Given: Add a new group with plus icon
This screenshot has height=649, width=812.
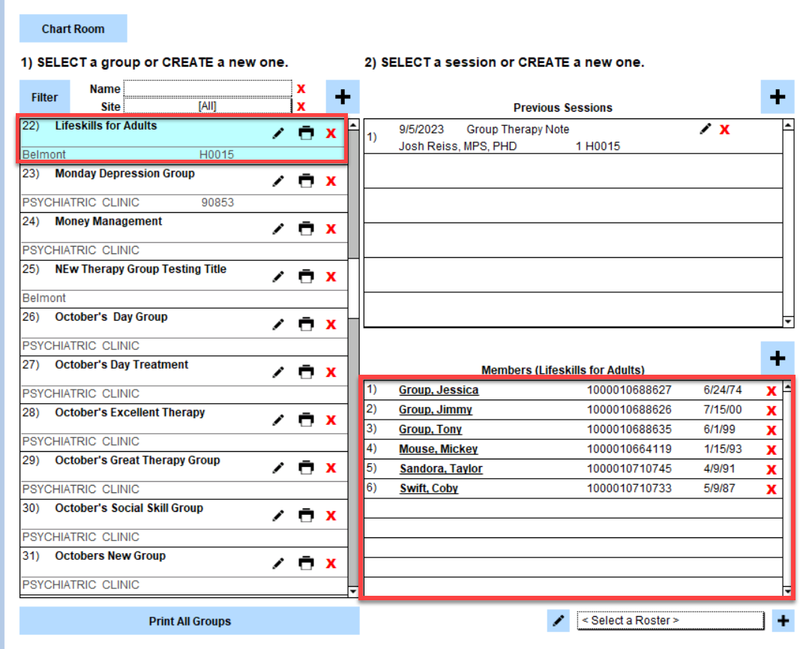Looking at the screenshot, I should [x=342, y=97].
